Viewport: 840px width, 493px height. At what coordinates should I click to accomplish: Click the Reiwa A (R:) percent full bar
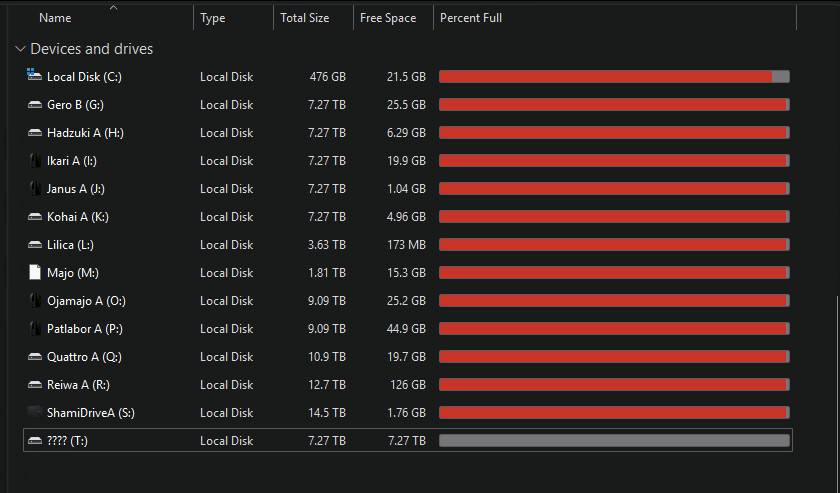[x=614, y=385]
